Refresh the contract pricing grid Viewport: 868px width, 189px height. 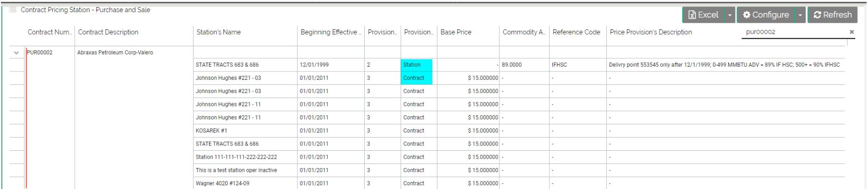pyautogui.click(x=833, y=15)
